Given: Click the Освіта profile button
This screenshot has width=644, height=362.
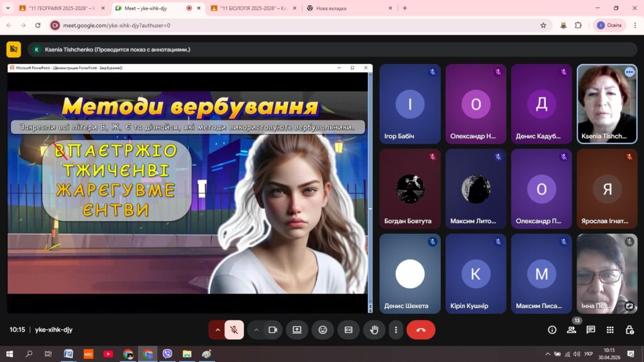Looking at the screenshot, I should 610,25.
